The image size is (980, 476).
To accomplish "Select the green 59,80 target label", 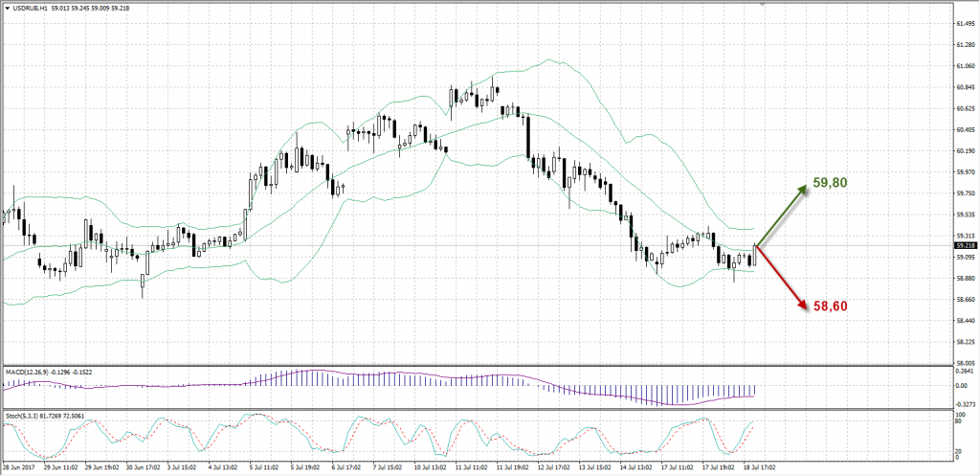I will [x=832, y=182].
